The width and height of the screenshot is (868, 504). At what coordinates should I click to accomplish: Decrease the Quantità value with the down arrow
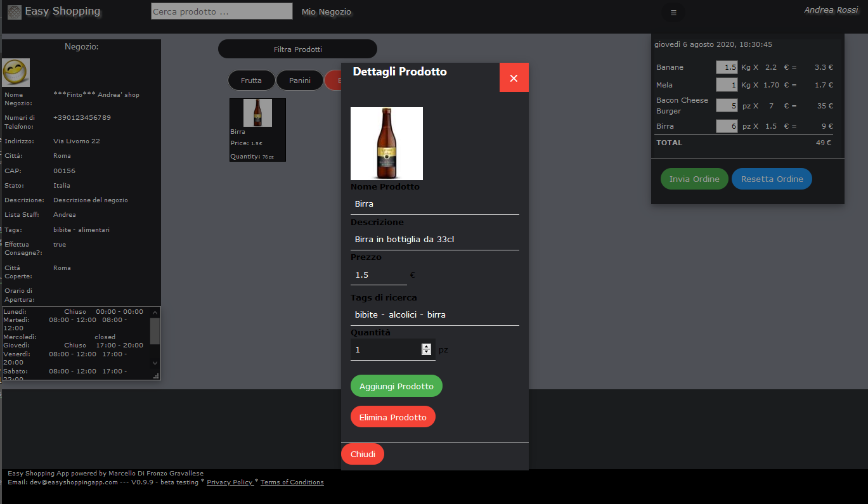tap(426, 352)
